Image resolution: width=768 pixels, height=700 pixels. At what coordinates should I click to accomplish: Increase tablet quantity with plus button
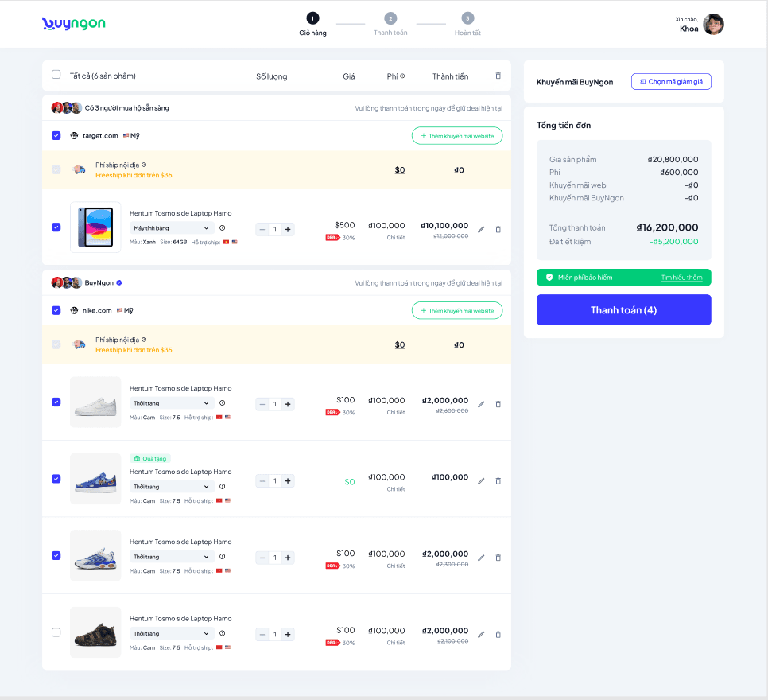tap(288, 229)
